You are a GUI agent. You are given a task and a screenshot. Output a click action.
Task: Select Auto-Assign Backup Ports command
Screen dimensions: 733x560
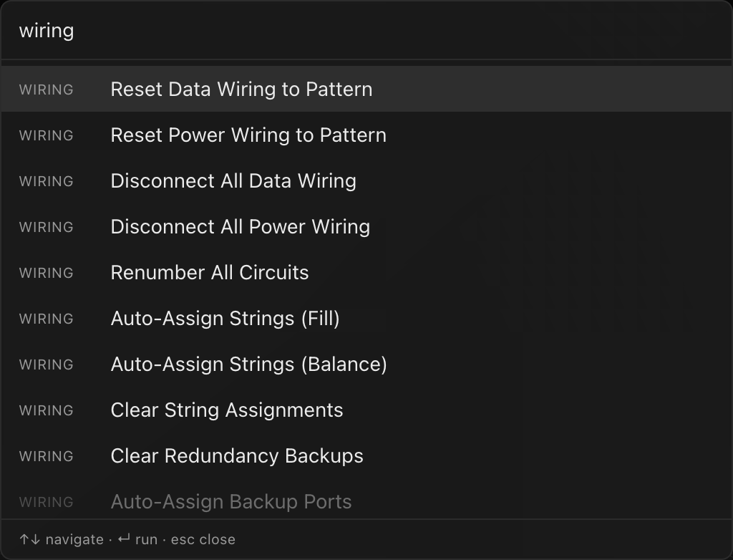pyautogui.click(x=366, y=499)
